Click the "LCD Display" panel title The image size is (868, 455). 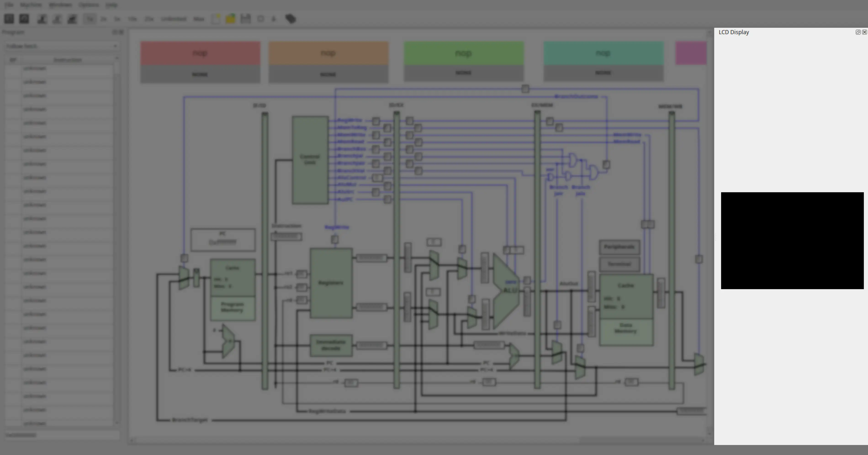734,32
